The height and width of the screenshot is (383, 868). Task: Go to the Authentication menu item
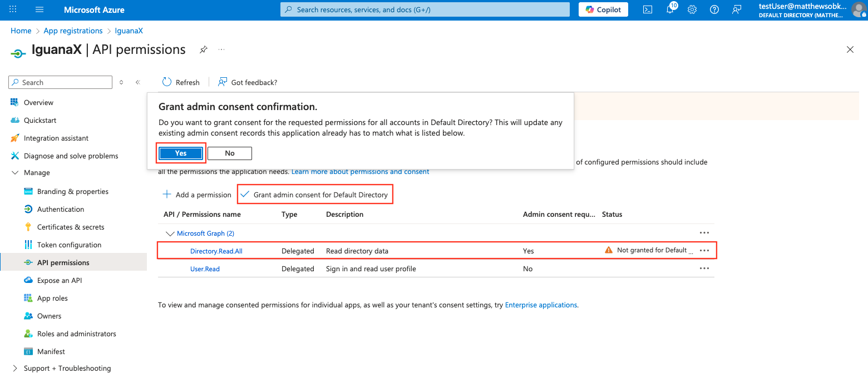(61, 209)
